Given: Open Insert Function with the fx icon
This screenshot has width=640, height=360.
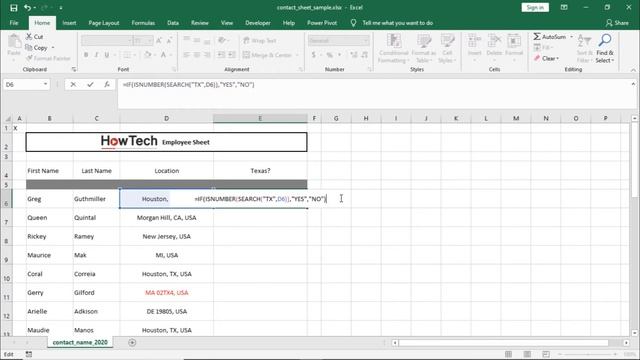Looking at the screenshot, I should click(107, 84).
